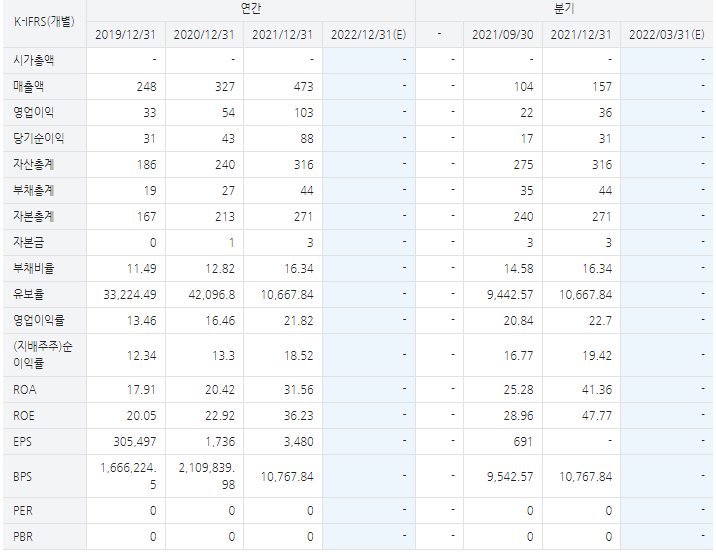This screenshot has width=716, height=552.
Task: Click the 순이익률 value 19.42
Action: click(x=597, y=356)
